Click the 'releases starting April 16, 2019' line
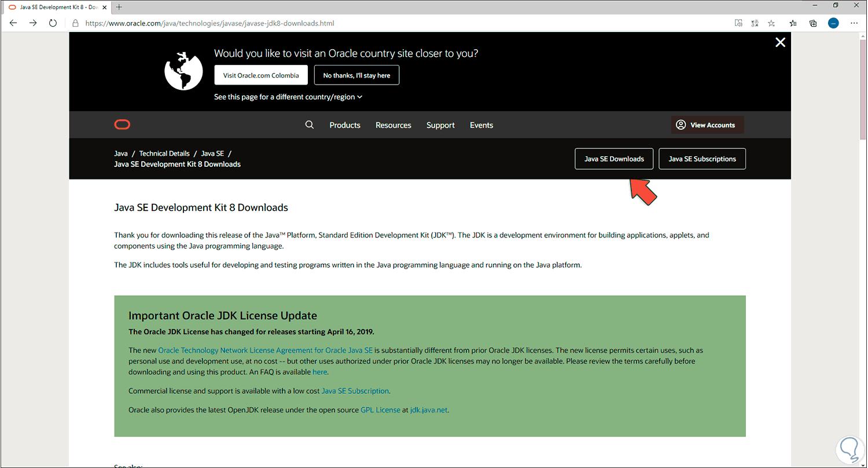The height and width of the screenshot is (468, 868). [x=251, y=332]
